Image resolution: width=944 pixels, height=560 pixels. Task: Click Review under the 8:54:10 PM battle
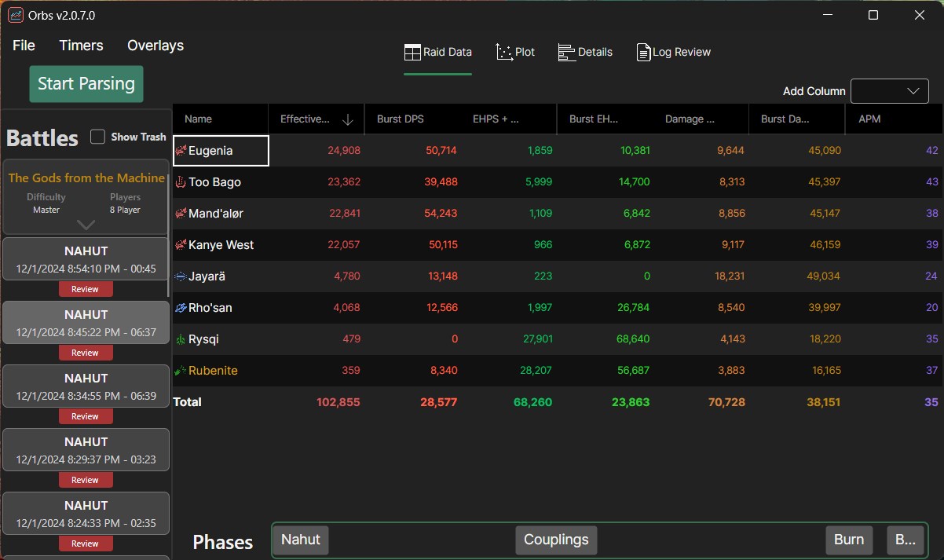click(x=86, y=289)
